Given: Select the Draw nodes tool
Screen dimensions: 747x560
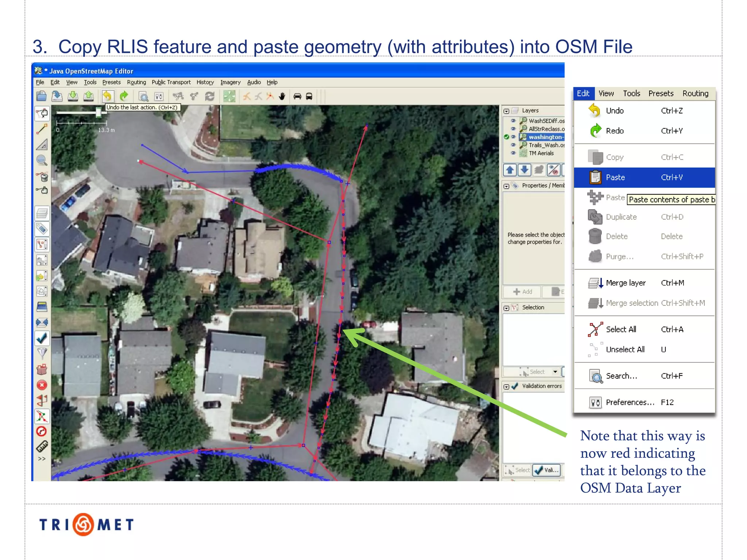Looking at the screenshot, I should click(42, 129).
